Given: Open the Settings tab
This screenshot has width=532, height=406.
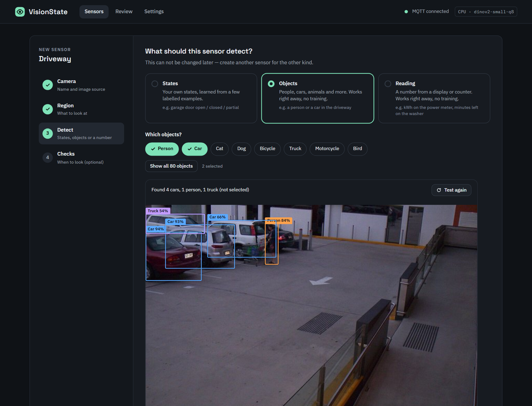Looking at the screenshot, I should coord(154,12).
